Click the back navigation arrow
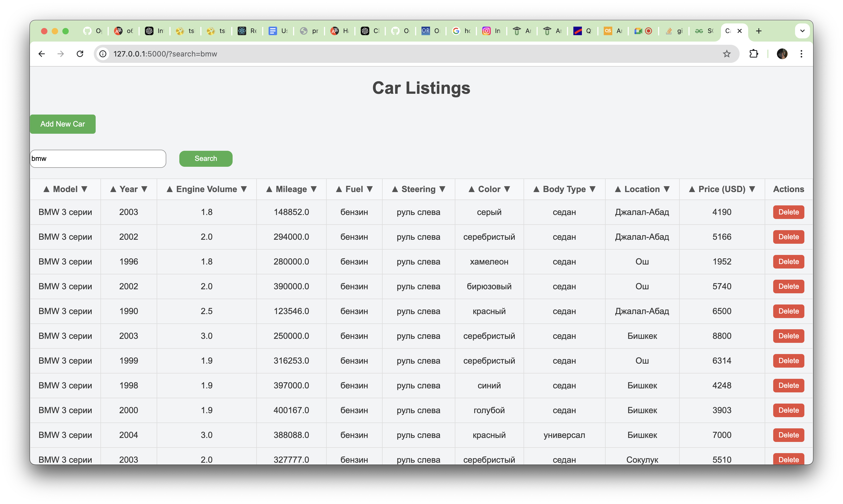Image resolution: width=843 pixels, height=504 pixels. (x=42, y=54)
